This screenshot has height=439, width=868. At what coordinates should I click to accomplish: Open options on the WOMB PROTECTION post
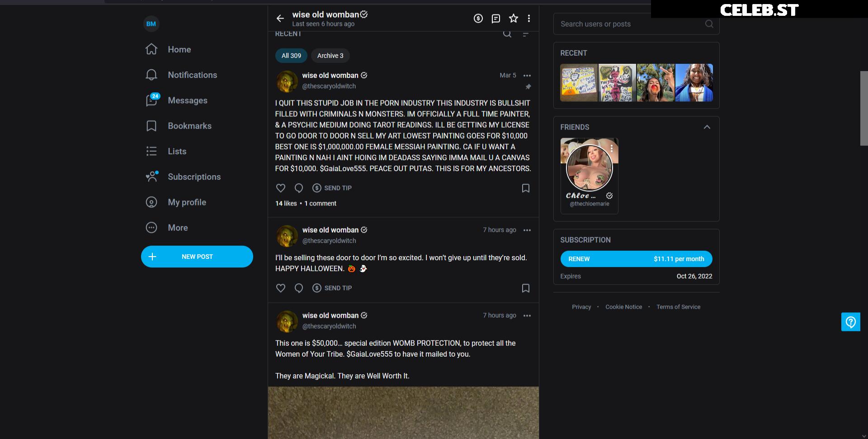527,316
